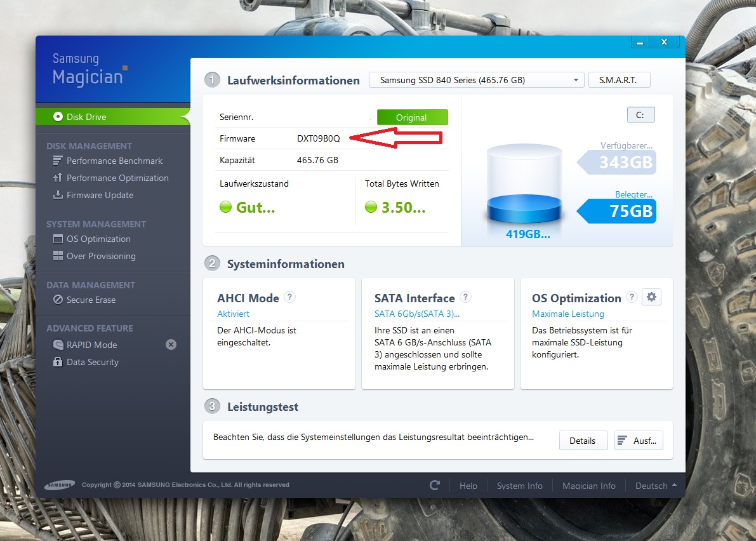The width and height of the screenshot is (756, 541).
Task: Click the refresh icon in the footer
Action: (434, 485)
